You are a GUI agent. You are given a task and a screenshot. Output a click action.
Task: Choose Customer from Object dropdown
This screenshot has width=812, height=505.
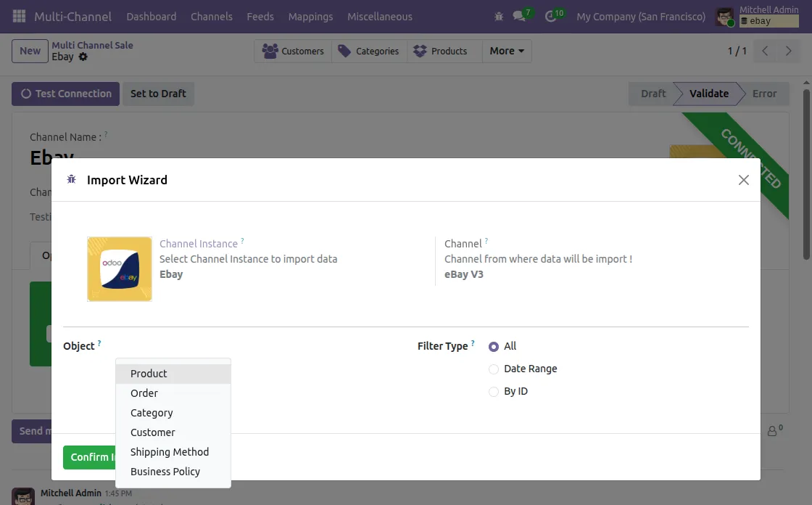click(173, 433)
